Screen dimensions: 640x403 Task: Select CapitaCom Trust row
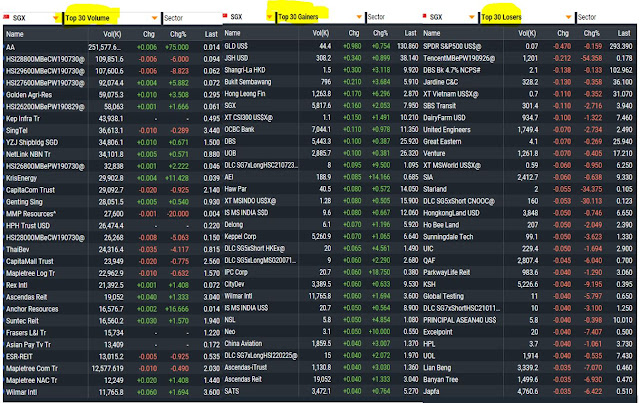113,190
